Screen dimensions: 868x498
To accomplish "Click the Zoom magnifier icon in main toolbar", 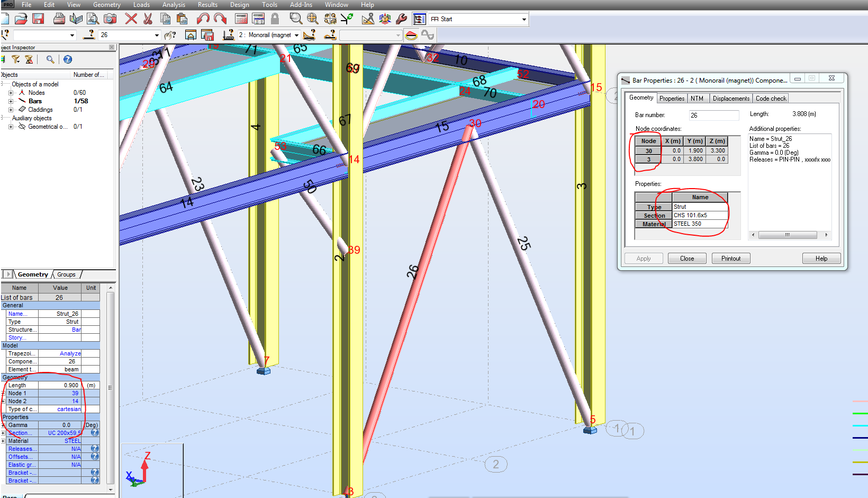I will pos(296,19).
